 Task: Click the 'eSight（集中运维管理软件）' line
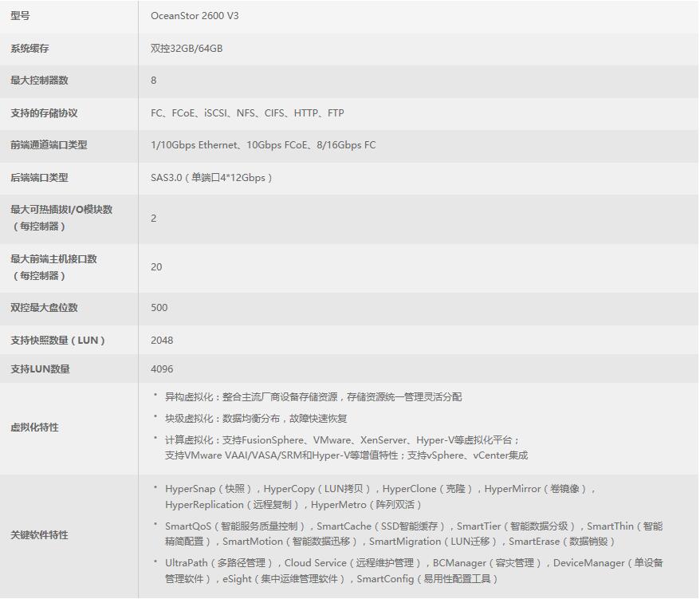(x=332, y=579)
